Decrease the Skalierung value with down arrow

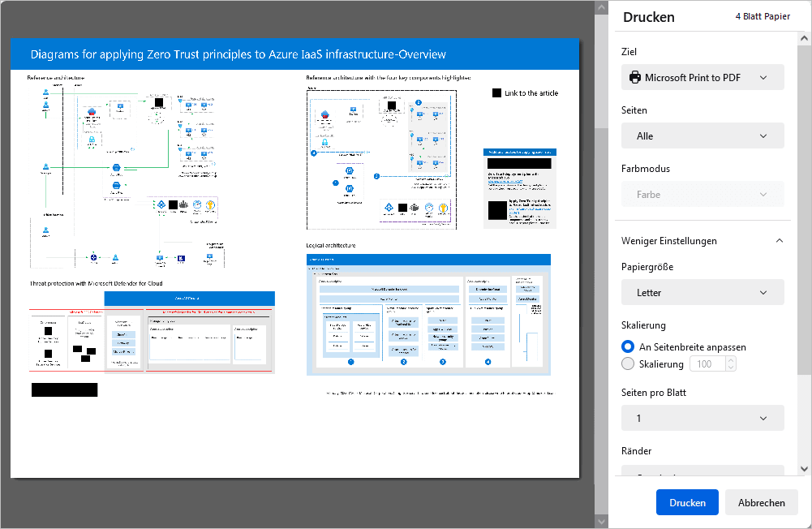point(731,368)
